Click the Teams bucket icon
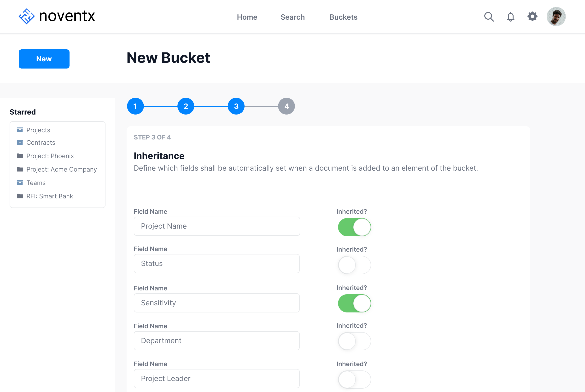Image resolution: width=585 pixels, height=392 pixels. [20, 183]
